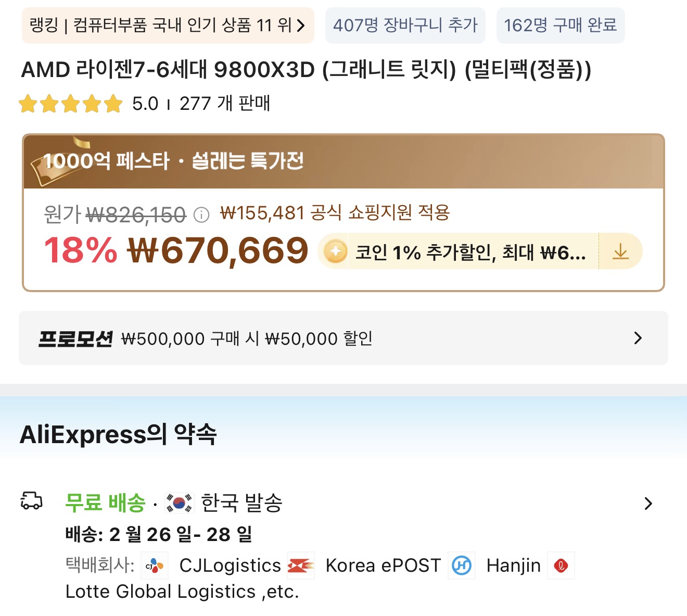Tap the 277 개 판매 sold count
687x616 pixels.
pos(225,104)
